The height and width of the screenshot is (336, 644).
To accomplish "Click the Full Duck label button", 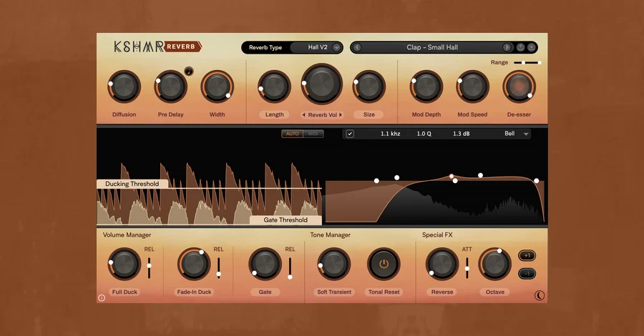I will pos(125,292).
